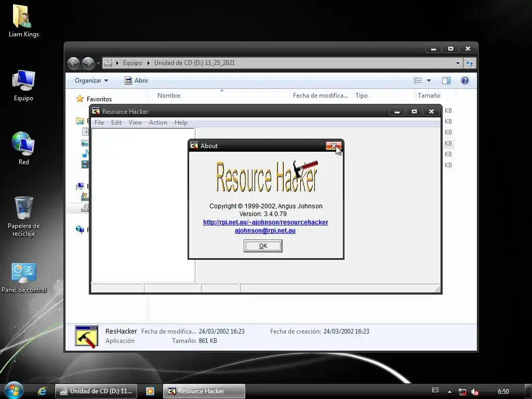532x399 pixels.
Task: Expand arrow before Equipo in address bar
Action: [117, 63]
